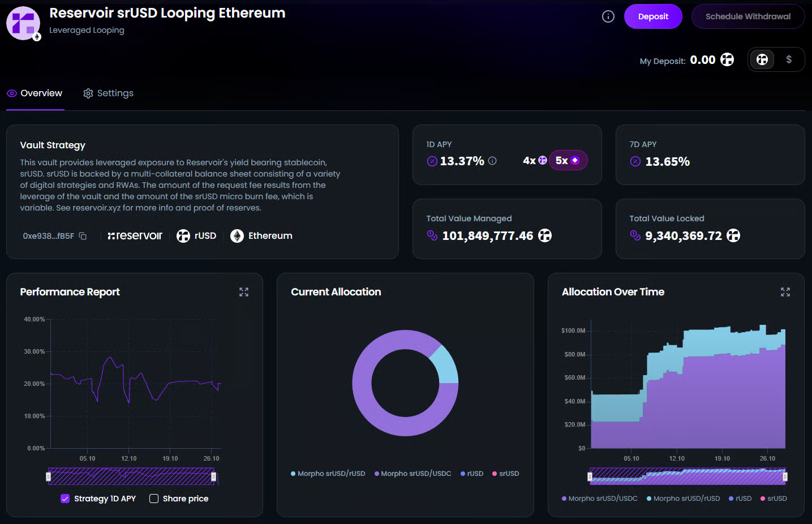
Task: Switch deposit display to dollar currency
Action: pos(788,59)
